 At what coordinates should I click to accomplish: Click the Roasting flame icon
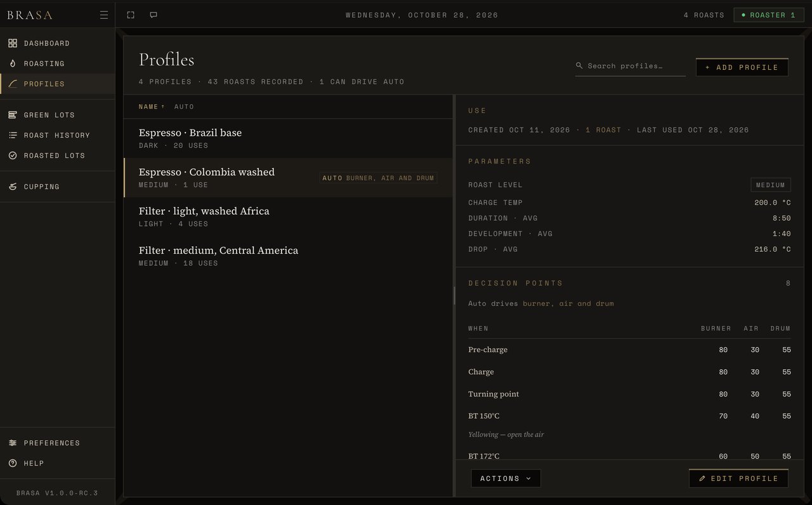pos(13,63)
